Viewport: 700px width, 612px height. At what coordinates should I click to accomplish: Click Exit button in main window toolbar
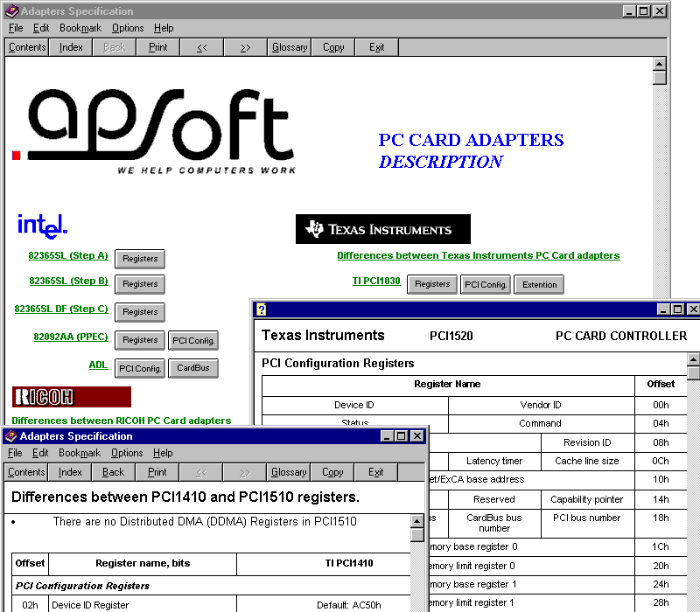click(x=377, y=47)
